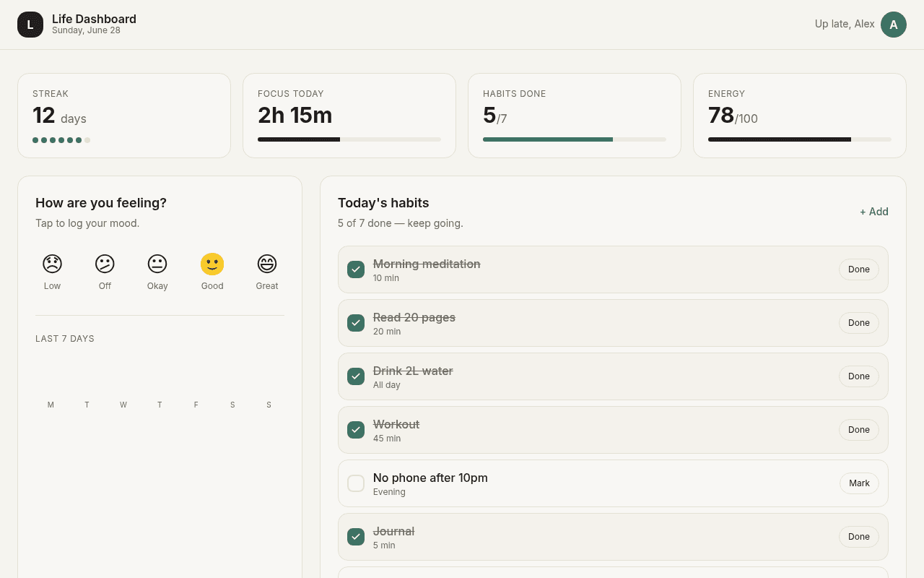The image size is (924, 578).
Task: Click "Tap to log your mood." text
Action: [x=87, y=223]
